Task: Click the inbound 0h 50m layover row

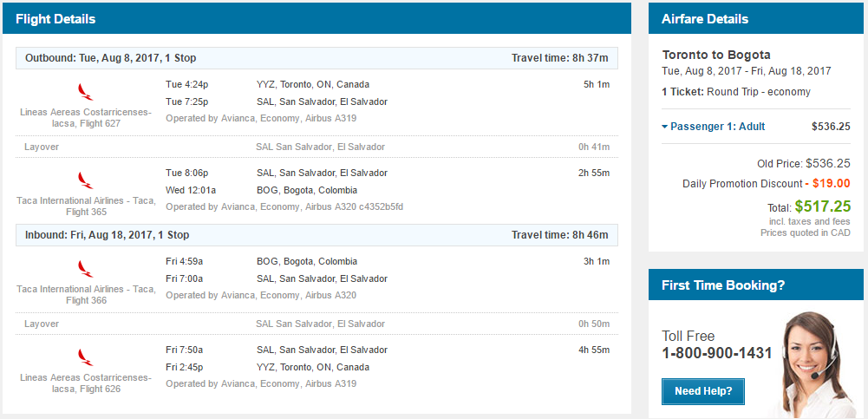Action: (x=317, y=324)
